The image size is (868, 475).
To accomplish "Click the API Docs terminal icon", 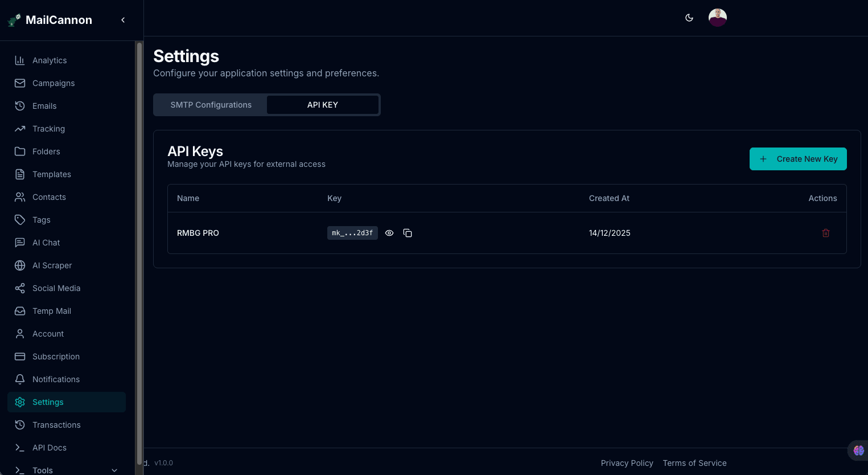I will 20,448.
